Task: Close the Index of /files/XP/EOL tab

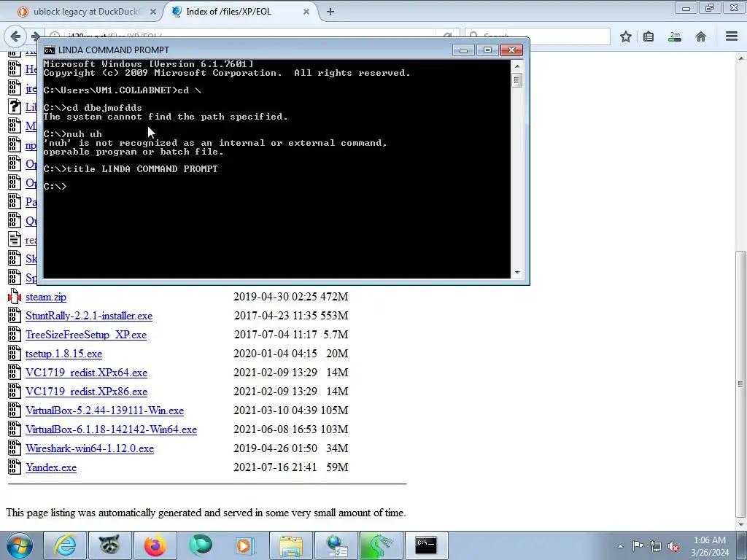Action: click(306, 12)
